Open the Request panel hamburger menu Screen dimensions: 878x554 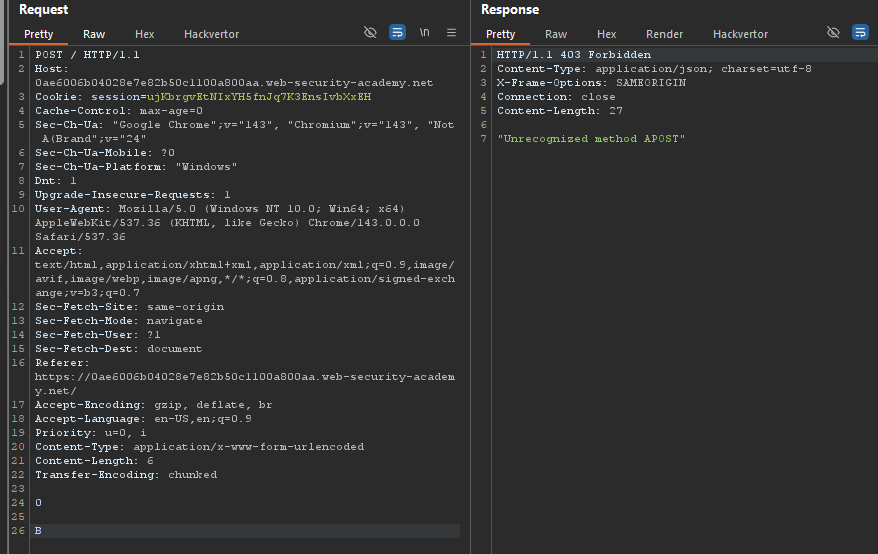click(x=451, y=32)
